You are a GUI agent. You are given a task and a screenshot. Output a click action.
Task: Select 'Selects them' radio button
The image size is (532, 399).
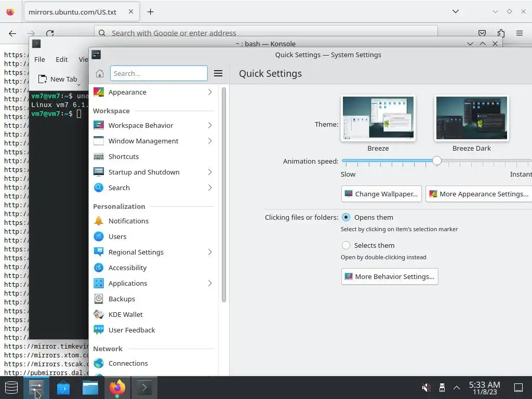coord(346,245)
